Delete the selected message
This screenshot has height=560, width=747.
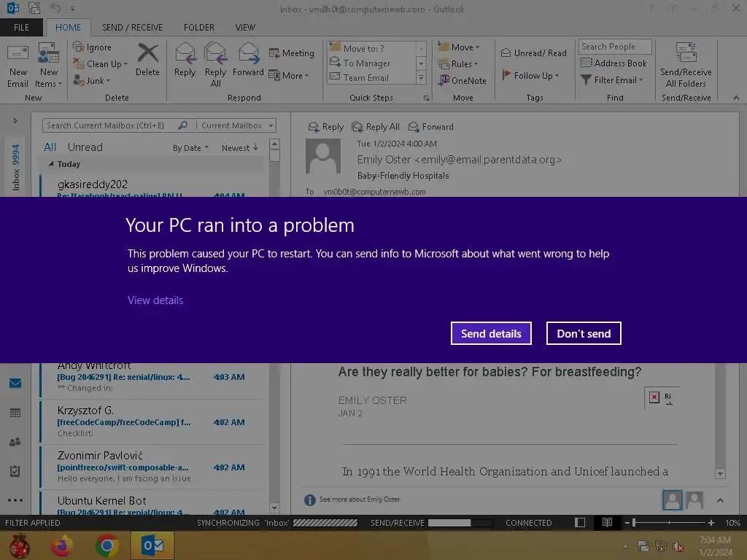(x=147, y=60)
